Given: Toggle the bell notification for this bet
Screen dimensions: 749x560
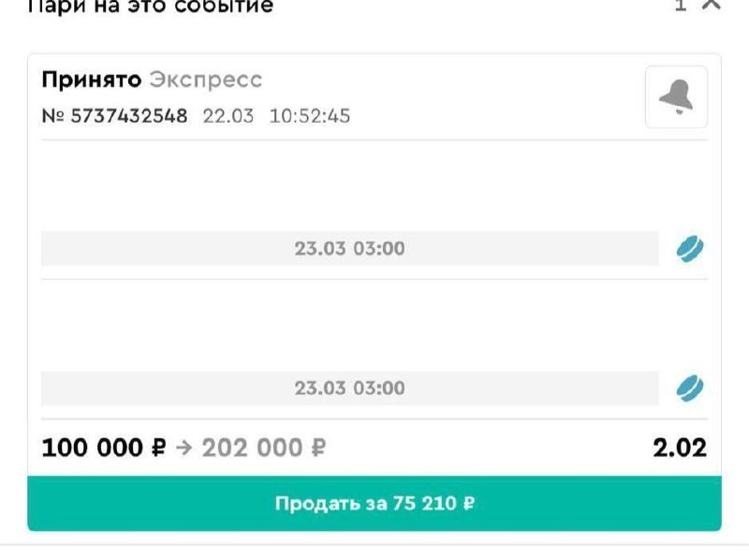Looking at the screenshot, I should pyautogui.click(x=676, y=96).
